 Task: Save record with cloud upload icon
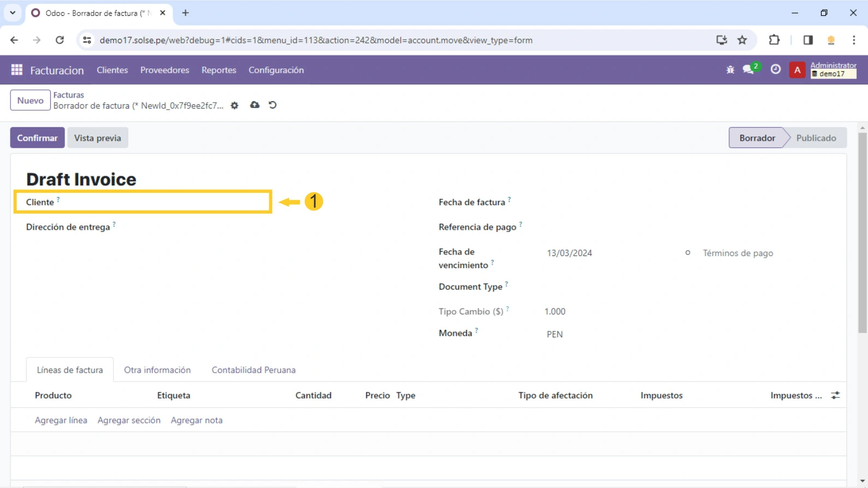[255, 105]
